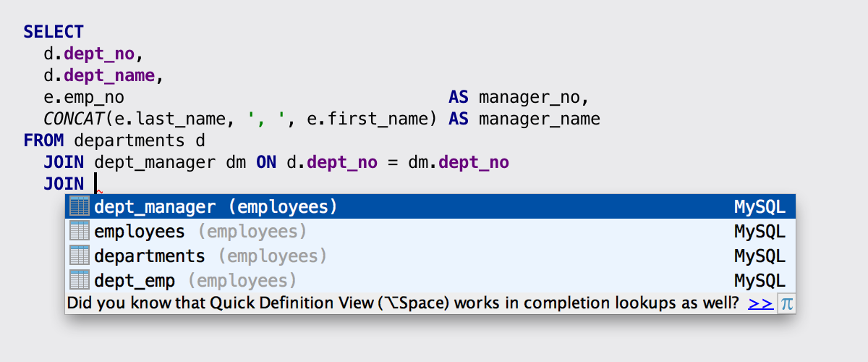This screenshot has width=868, height=362.
Task: Click the FROM keyword
Action: (43, 140)
